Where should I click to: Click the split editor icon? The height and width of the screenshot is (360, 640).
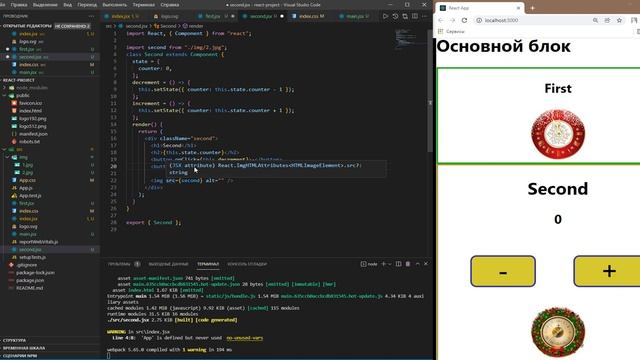415,16
